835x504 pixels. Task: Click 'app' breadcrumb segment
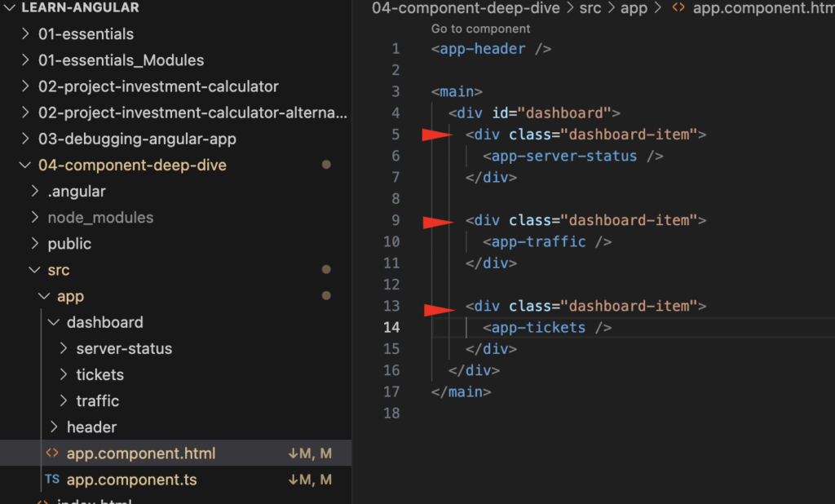point(634,9)
